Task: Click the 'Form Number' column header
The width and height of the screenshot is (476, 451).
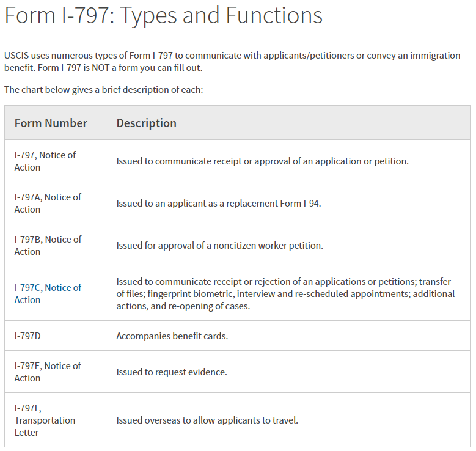Action: coord(51,123)
